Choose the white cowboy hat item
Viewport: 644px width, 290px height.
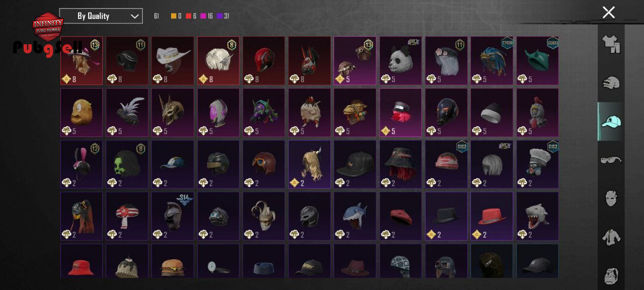pos(173,60)
